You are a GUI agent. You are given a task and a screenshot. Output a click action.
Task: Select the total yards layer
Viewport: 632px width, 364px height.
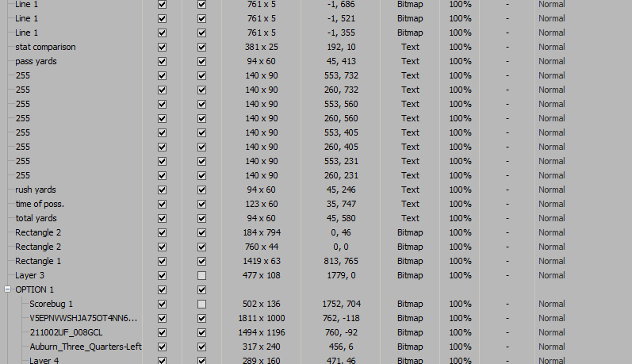pyautogui.click(x=36, y=218)
